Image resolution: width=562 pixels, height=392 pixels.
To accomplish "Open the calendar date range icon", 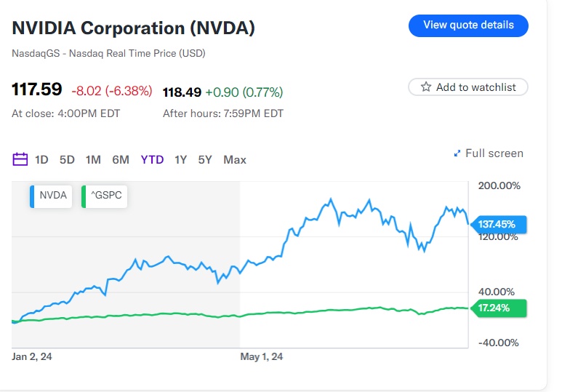I will click(x=20, y=159).
